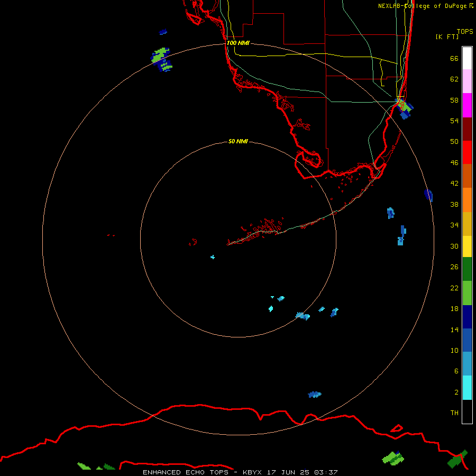This screenshot has width=476, height=476.
Task: Click the green echo cluster on the 100 NMI ring
Action: pyautogui.click(x=161, y=59)
